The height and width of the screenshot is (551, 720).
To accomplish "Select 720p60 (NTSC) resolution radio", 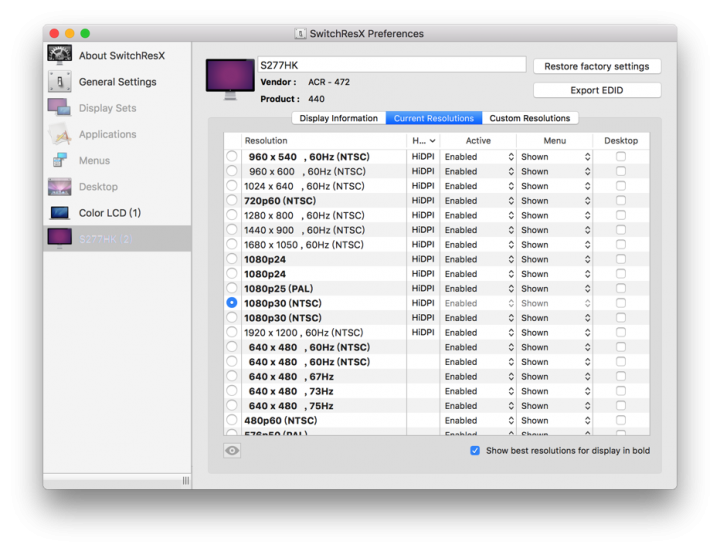I will (x=232, y=200).
